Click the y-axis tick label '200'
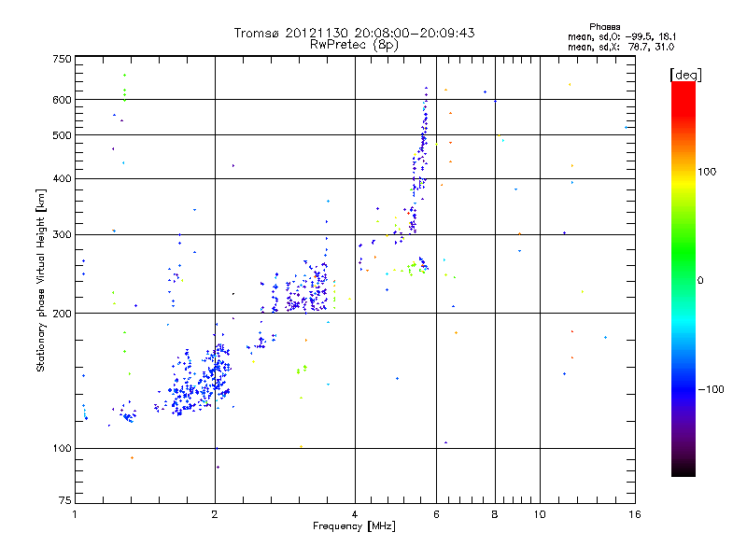The image size is (747, 560). click(62, 314)
